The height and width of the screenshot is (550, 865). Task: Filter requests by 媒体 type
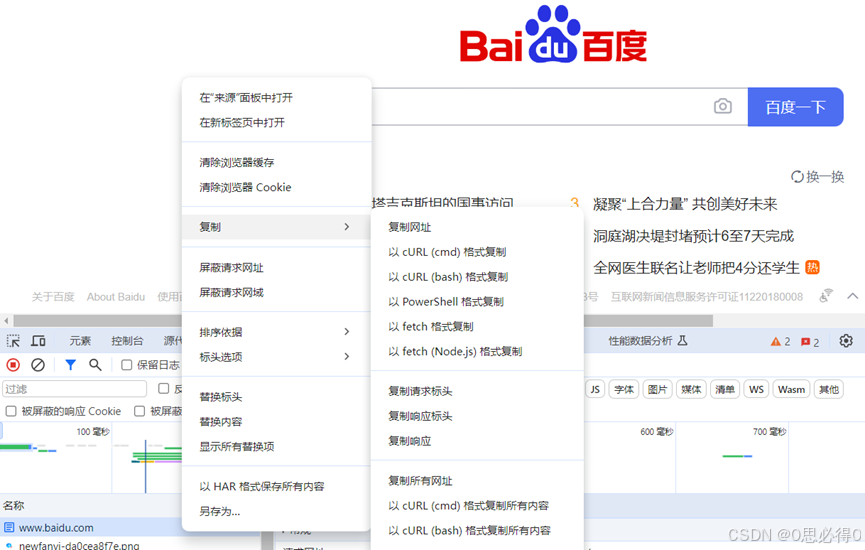691,389
